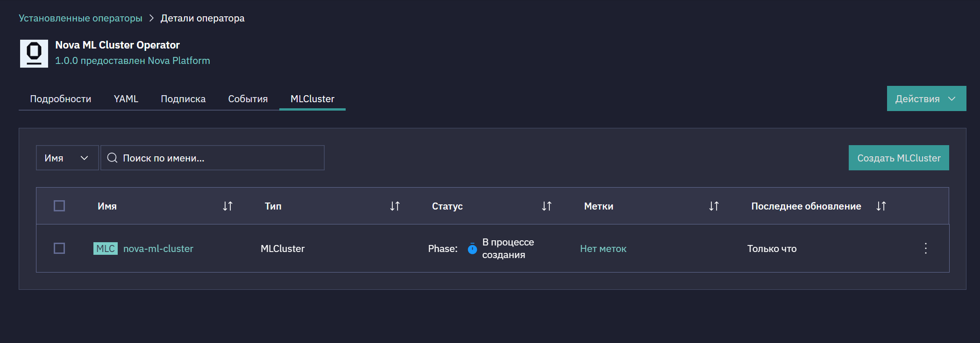The width and height of the screenshot is (980, 343).
Task: Click the Nova ML Cluster Operator title
Action: pyautogui.click(x=117, y=45)
